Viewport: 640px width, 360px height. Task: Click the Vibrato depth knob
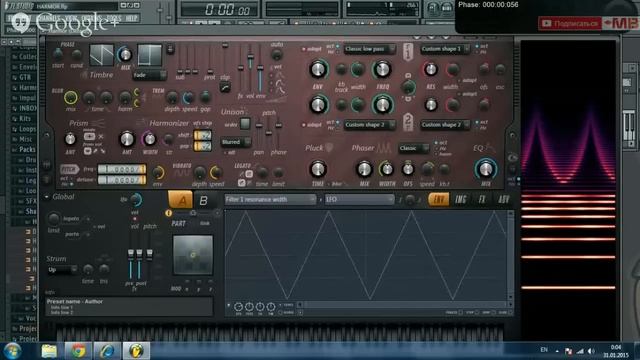click(200, 173)
